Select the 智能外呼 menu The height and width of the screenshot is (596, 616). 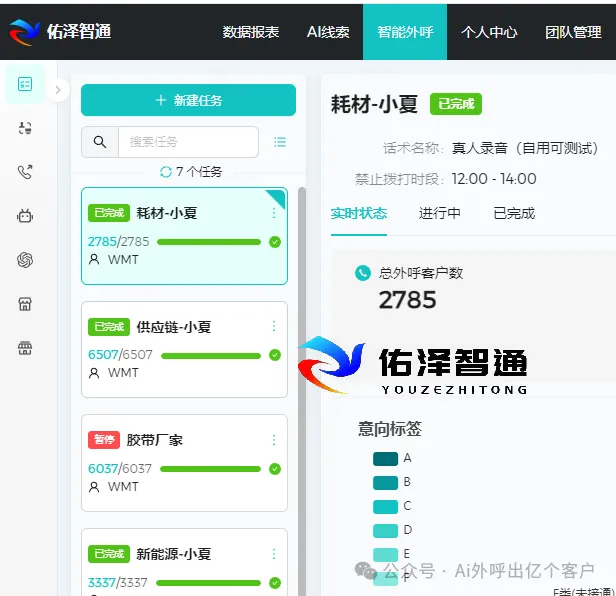tap(405, 32)
